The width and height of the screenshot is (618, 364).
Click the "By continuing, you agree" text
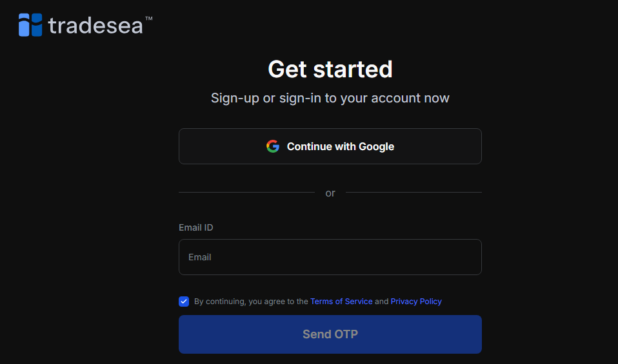click(x=251, y=302)
